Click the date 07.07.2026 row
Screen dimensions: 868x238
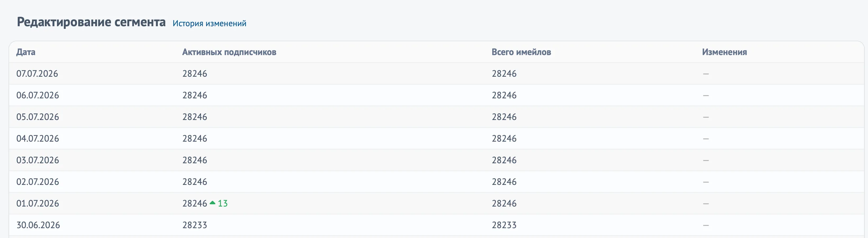(436, 73)
